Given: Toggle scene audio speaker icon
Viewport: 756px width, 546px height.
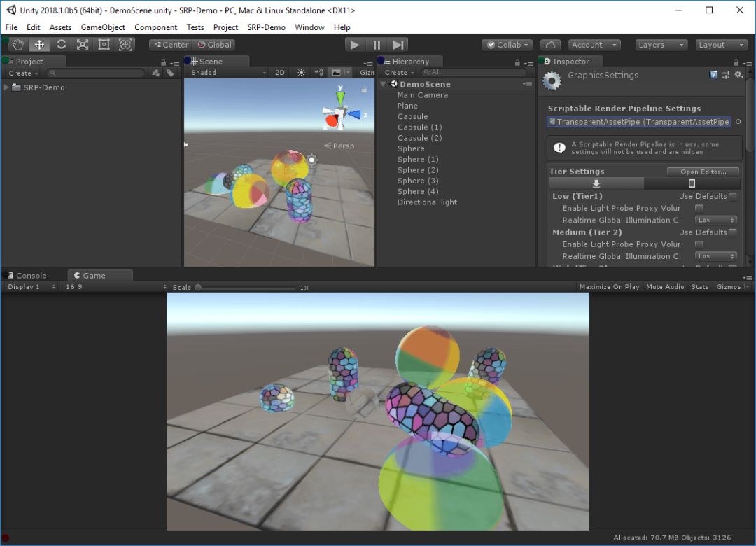Looking at the screenshot, I should (318, 72).
